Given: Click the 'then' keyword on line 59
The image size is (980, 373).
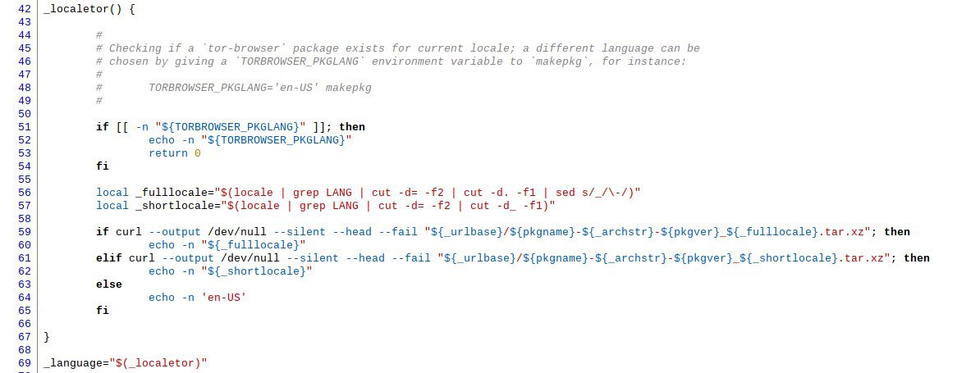Looking at the screenshot, I should [x=897, y=232].
